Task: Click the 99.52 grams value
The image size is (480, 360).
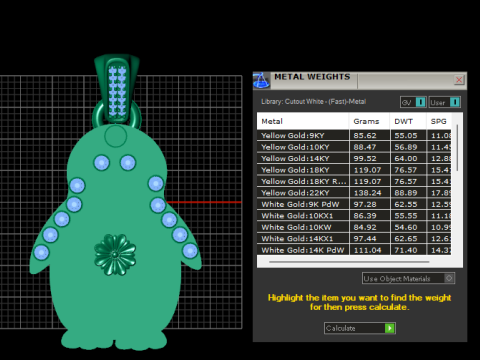Action: (365, 158)
